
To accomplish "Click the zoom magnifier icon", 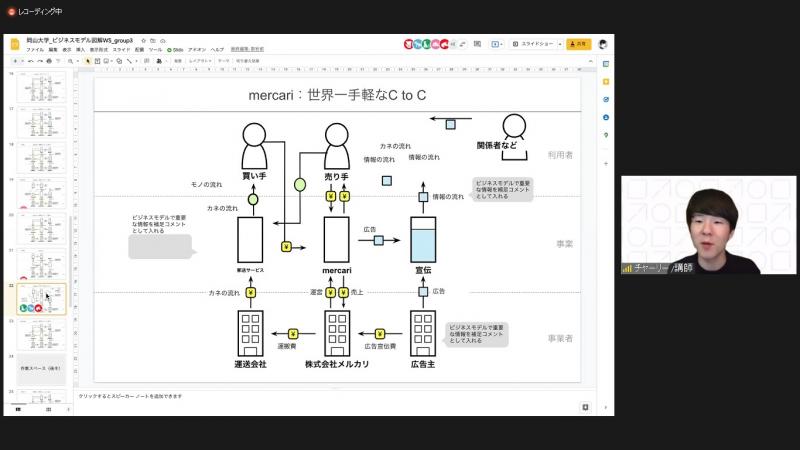I will (70, 61).
